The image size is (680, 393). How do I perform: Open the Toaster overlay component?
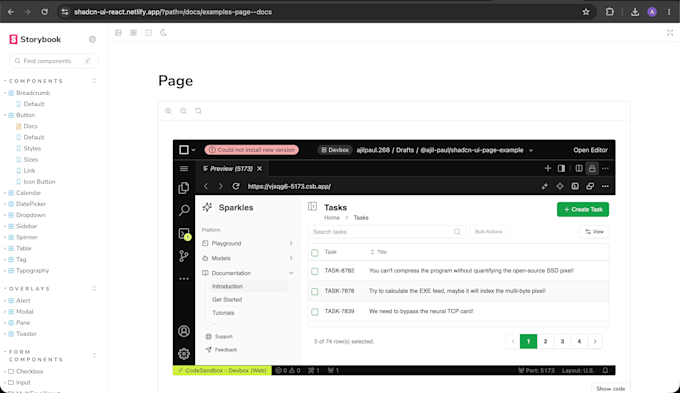point(26,334)
